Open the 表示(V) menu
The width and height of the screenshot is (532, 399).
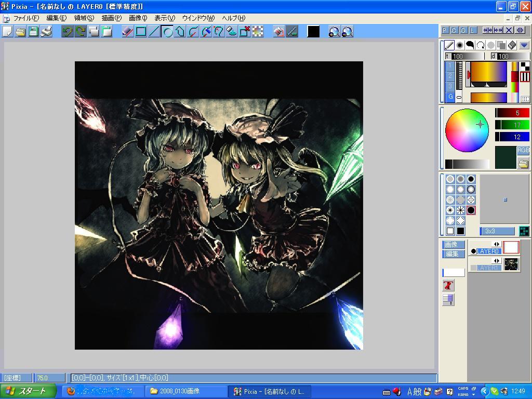tap(165, 18)
